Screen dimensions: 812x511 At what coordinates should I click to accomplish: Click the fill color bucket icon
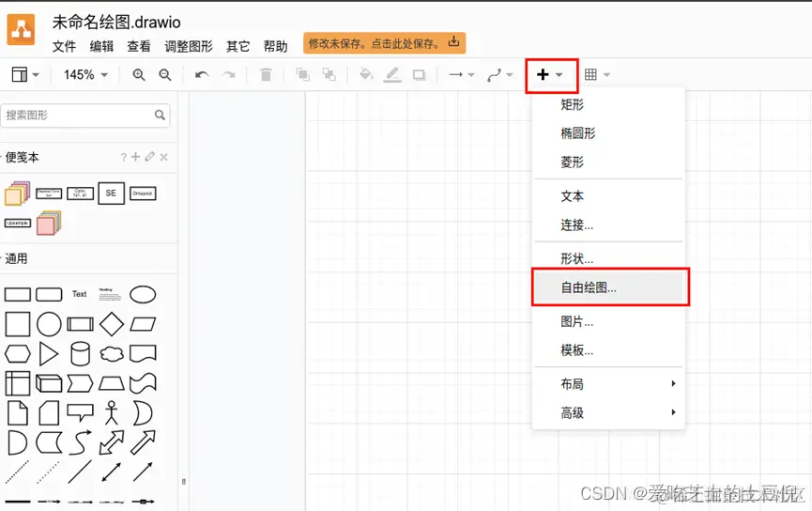[x=366, y=74]
